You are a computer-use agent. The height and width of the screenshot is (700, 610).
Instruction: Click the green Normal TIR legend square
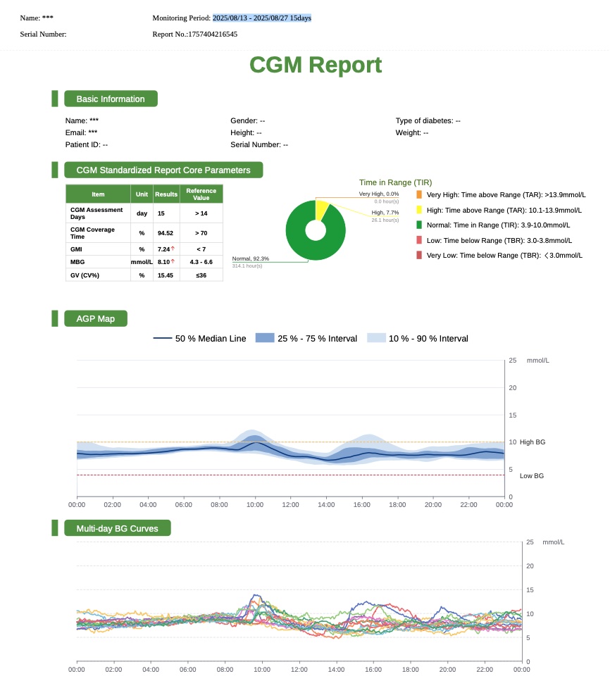[419, 225]
